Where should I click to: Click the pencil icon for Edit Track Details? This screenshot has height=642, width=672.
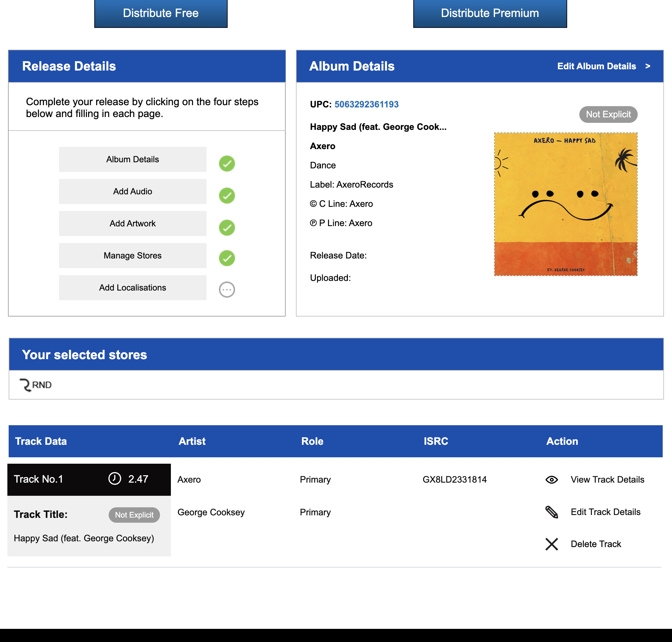point(551,512)
